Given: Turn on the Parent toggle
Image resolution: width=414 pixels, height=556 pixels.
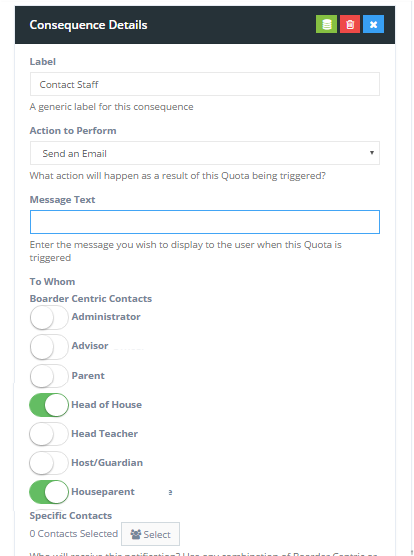Looking at the screenshot, I should click(x=49, y=376).
